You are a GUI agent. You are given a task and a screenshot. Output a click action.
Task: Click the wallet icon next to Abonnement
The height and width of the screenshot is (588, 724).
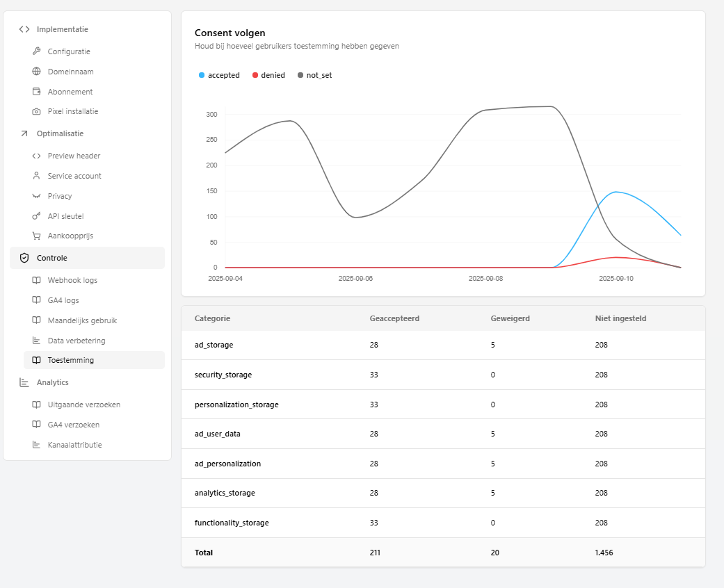tap(37, 92)
